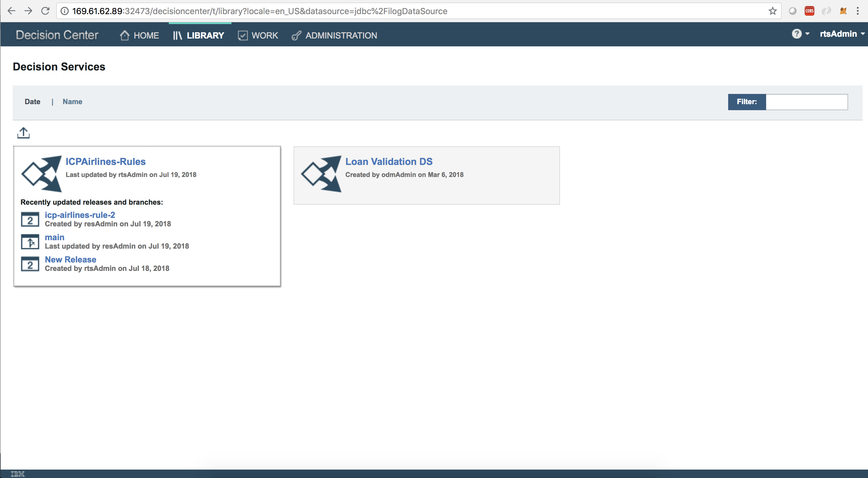Click the ICPAirlines-Rules decision service icon
The height and width of the screenshot is (478, 868).
[x=42, y=174]
